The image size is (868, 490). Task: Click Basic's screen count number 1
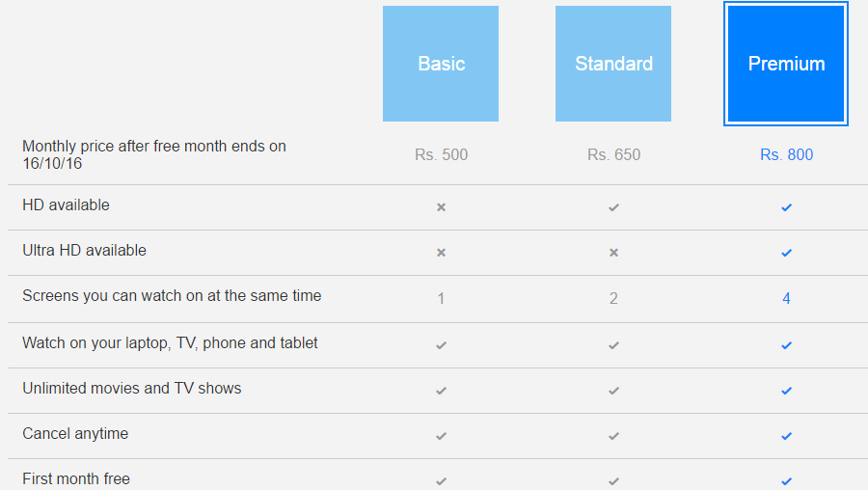point(441,298)
